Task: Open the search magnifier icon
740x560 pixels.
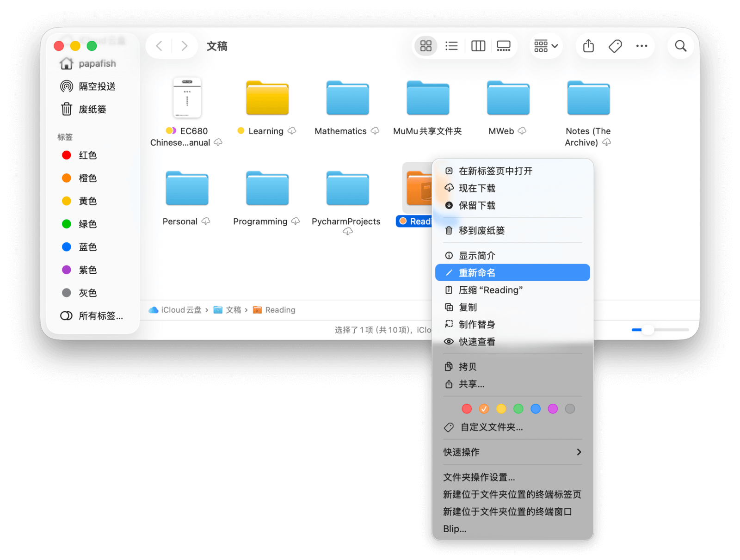Action: point(680,46)
